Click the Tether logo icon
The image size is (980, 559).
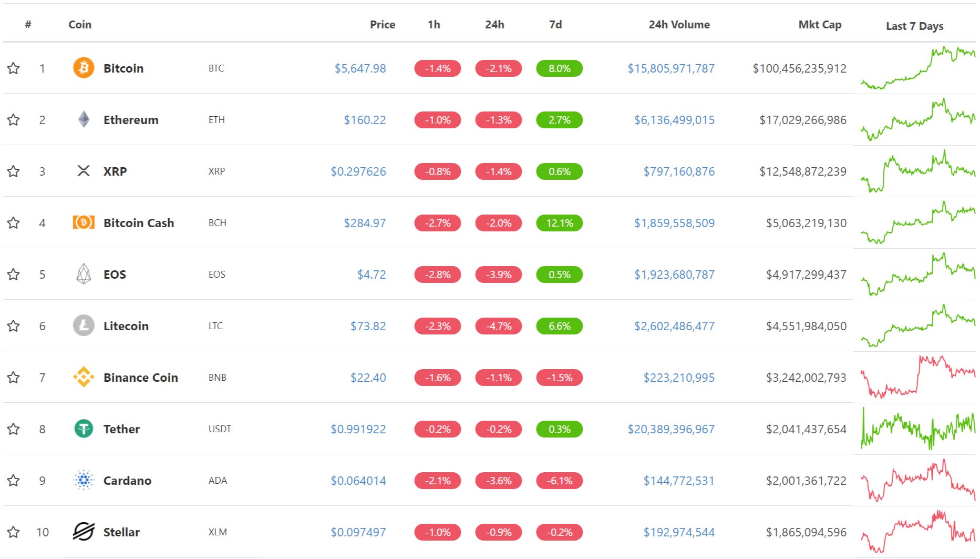click(84, 429)
